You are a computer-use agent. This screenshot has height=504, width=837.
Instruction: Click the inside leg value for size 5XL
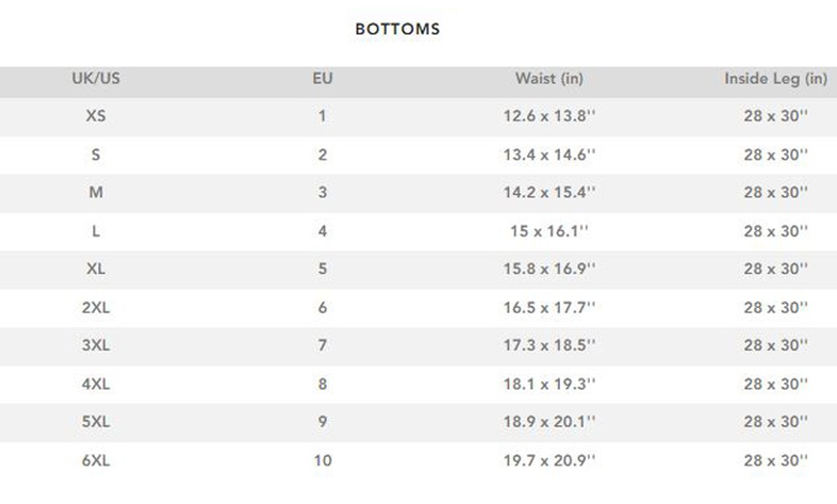point(775,422)
